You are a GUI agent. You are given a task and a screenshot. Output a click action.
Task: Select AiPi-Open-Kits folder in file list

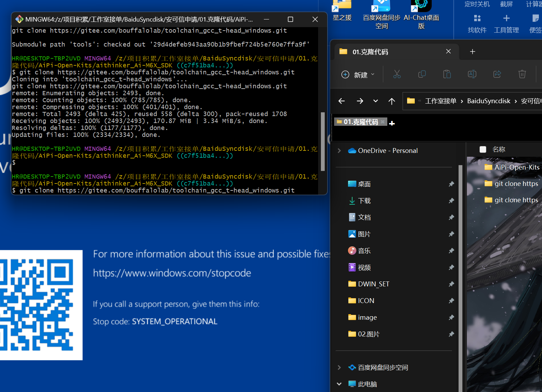(x=512, y=167)
